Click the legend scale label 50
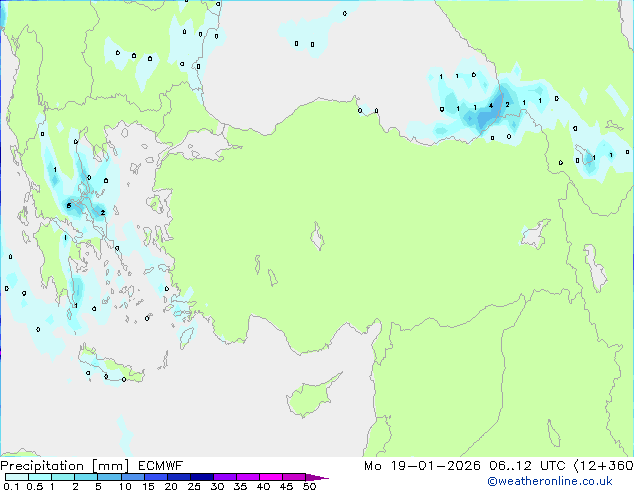634x490 pixels. pos(309,486)
